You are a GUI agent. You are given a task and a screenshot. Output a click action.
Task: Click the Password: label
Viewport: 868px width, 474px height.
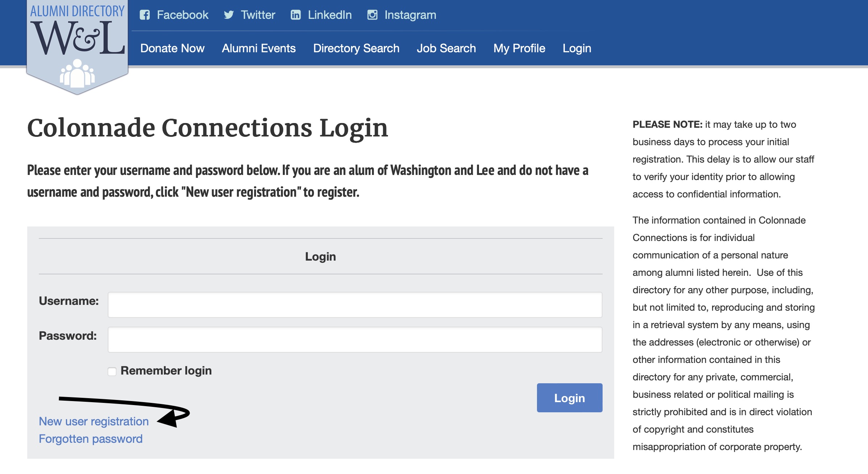click(x=68, y=336)
